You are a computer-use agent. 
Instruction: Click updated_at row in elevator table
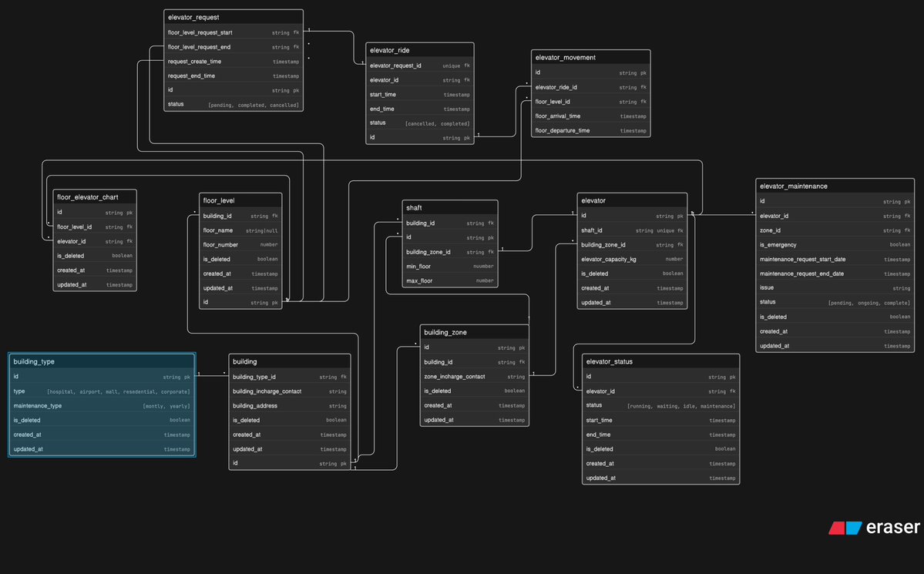click(632, 302)
